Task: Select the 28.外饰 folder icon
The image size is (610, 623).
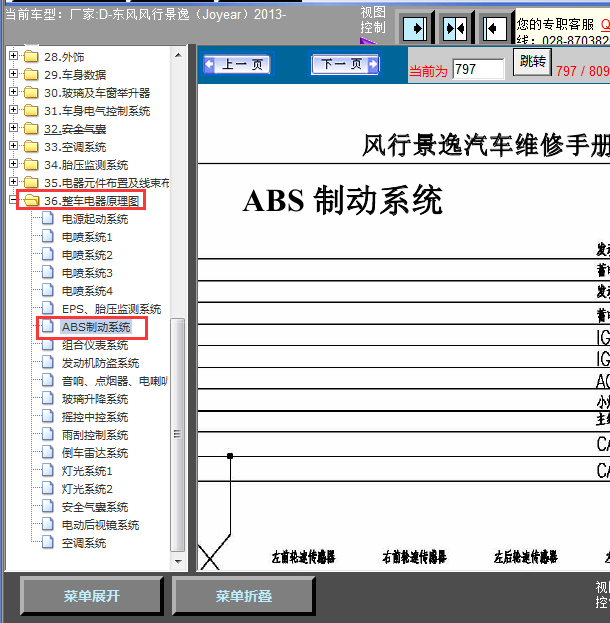Action: 31,57
